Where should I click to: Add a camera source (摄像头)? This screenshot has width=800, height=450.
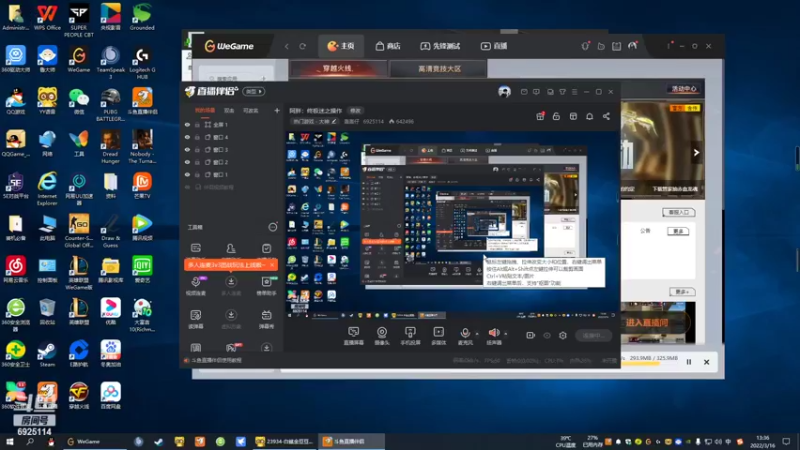pyautogui.click(x=382, y=336)
